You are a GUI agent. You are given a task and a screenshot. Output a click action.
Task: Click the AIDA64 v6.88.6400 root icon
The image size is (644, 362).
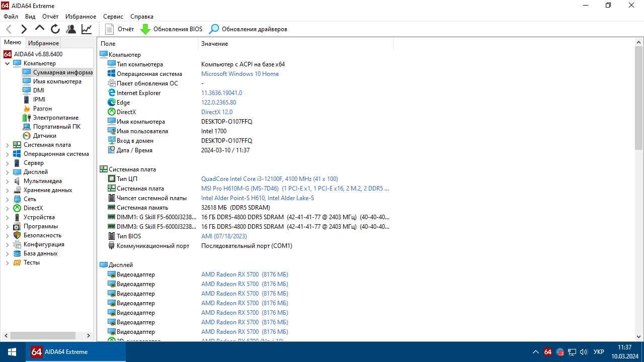point(8,54)
